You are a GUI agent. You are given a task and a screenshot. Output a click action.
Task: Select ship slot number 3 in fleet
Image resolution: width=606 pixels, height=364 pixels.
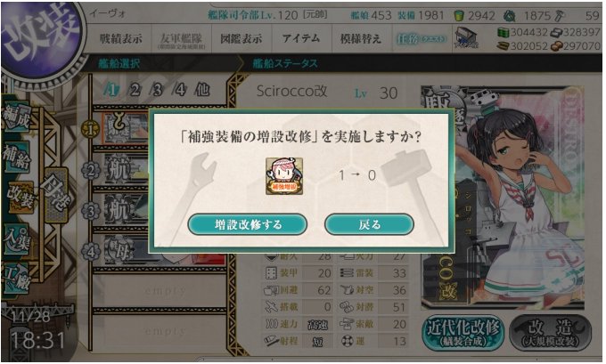pyautogui.click(x=91, y=211)
